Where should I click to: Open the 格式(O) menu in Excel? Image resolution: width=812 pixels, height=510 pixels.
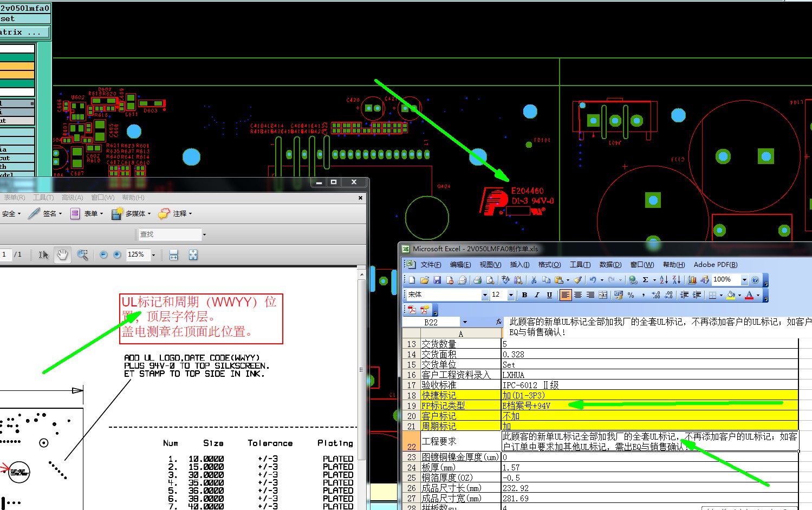point(549,265)
